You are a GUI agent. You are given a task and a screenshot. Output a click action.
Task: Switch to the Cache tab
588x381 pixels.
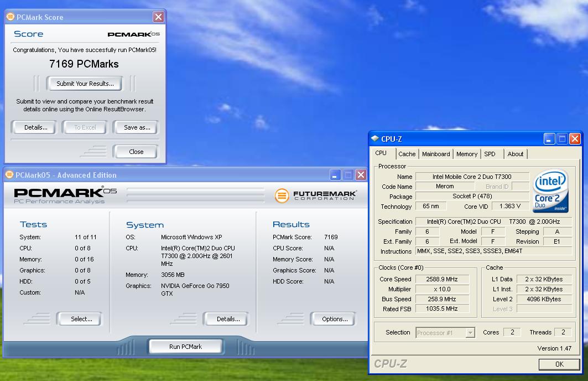click(x=407, y=154)
